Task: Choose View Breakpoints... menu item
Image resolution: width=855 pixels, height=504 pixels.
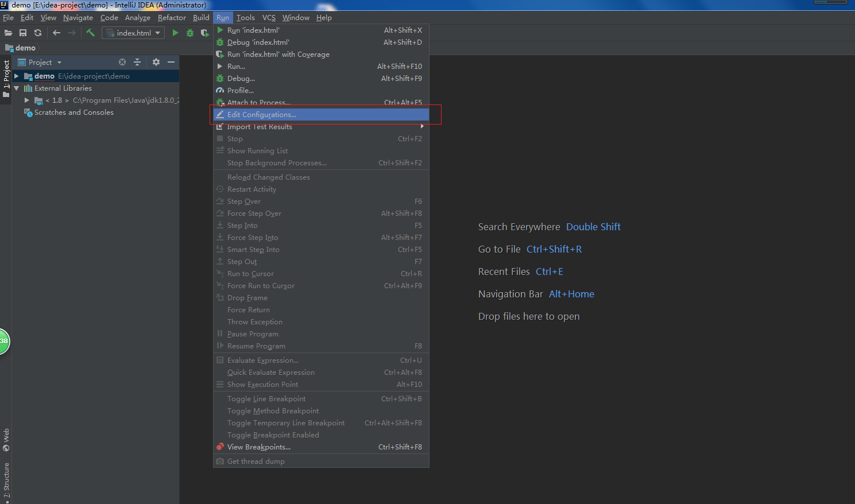Action: 321,447
